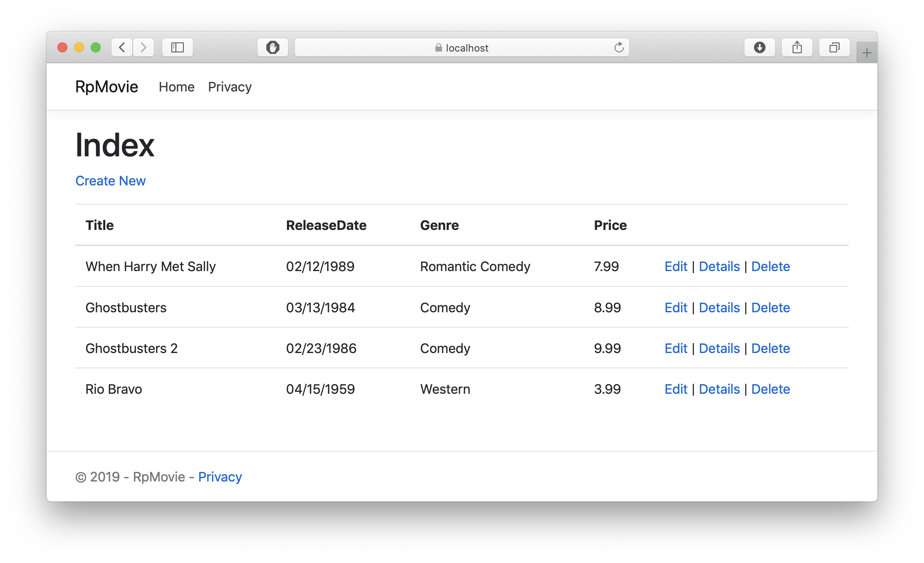Click the RpMovie brand link
Image resolution: width=924 pixels, height=563 pixels.
pyautogui.click(x=106, y=87)
